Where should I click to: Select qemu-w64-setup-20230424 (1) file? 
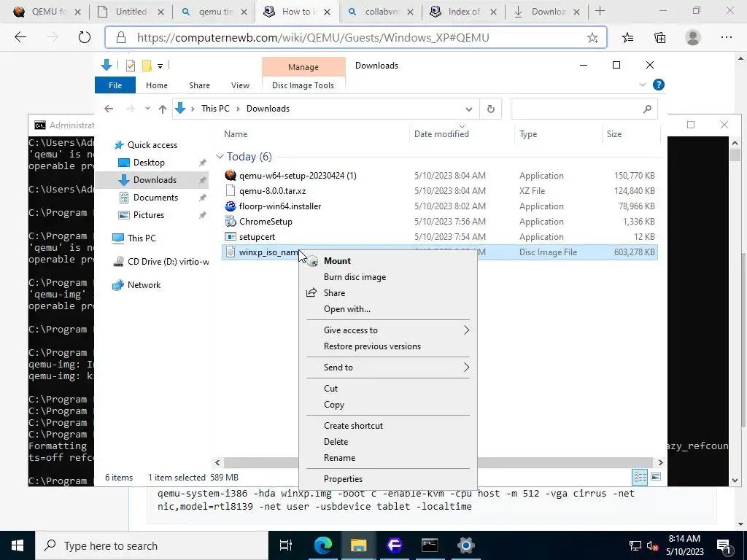pyautogui.click(x=298, y=175)
